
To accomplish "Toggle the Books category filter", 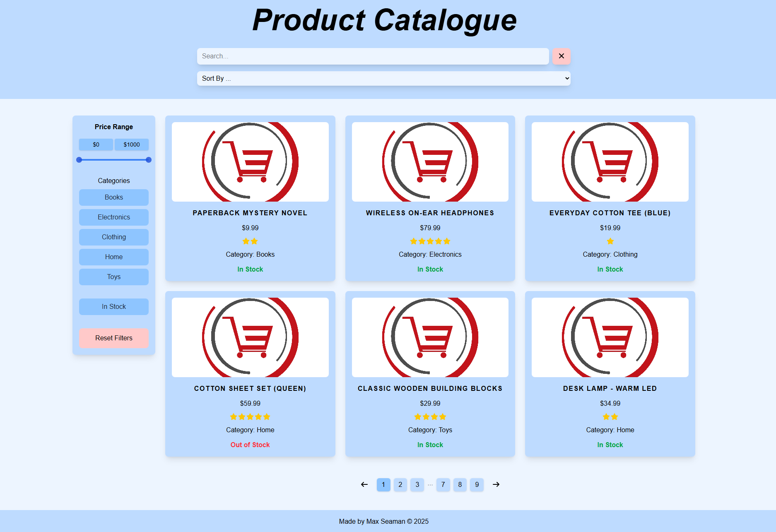I will [x=114, y=197].
